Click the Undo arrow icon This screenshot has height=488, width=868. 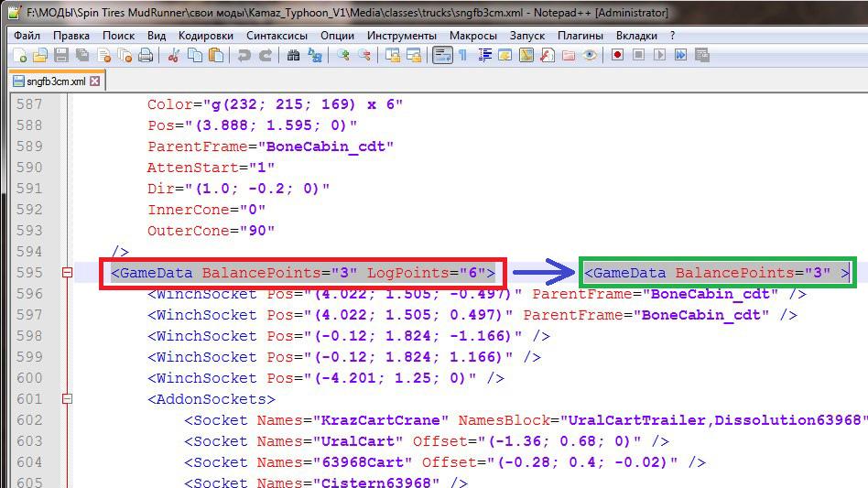click(x=244, y=56)
